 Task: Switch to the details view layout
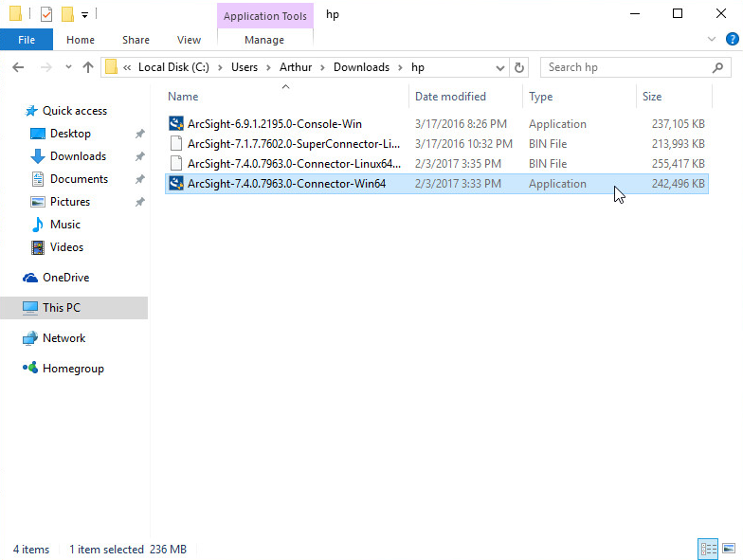point(708,549)
